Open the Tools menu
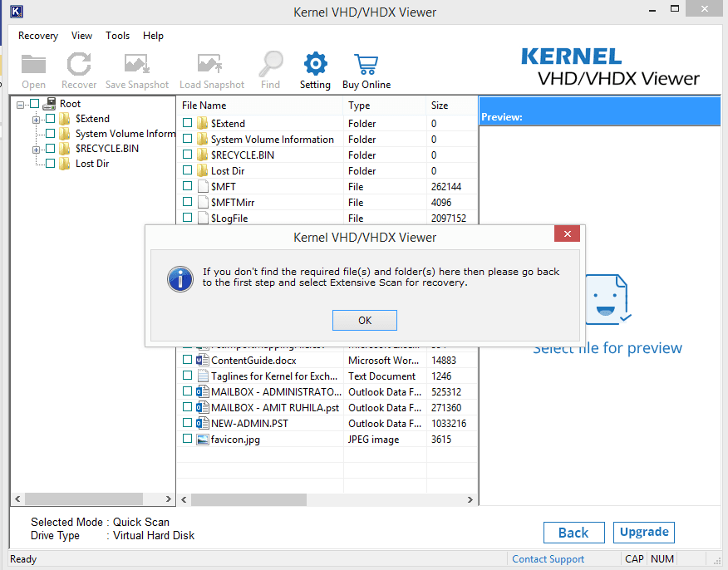Viewport: 728px width, 570px height. point(117,36)
